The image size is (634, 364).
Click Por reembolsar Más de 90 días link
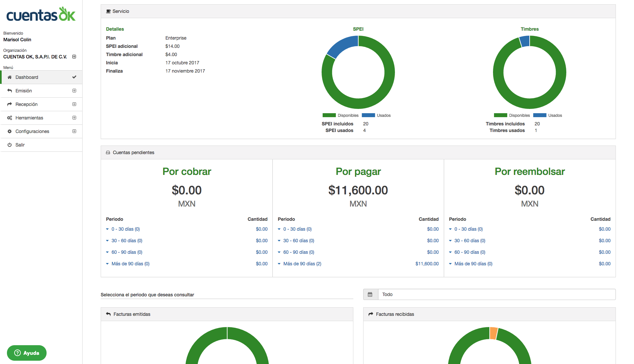click(x=474, y=264)
